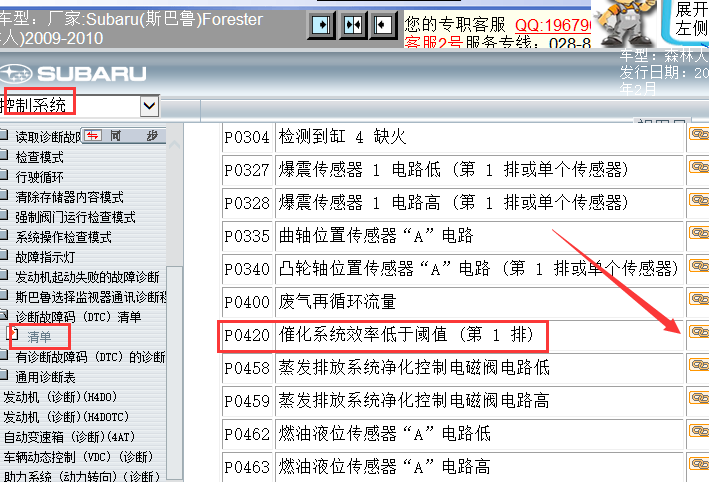
Task: Click the 爆震传感器 1 电路高 description
Action: click(x=454, y=203)
